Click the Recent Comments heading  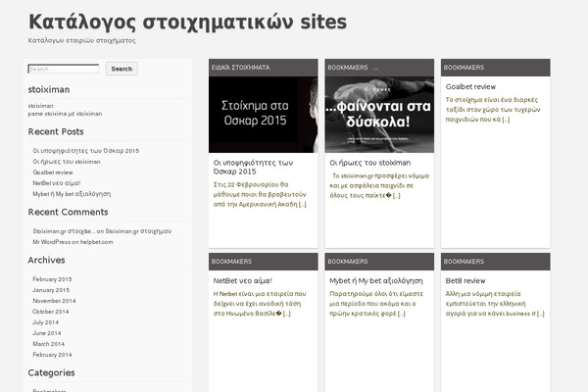(x=68, y=213)
